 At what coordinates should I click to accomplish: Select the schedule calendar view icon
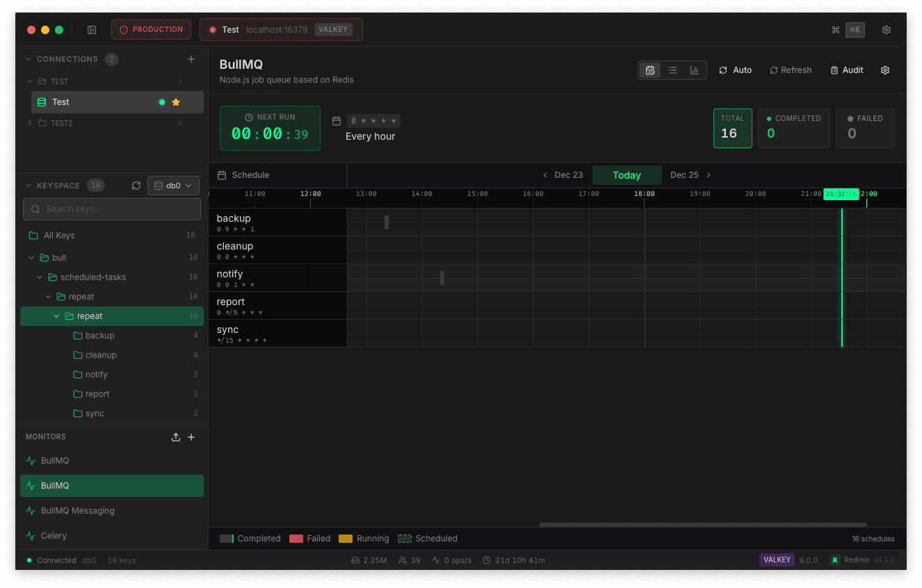tap(650, 70)
